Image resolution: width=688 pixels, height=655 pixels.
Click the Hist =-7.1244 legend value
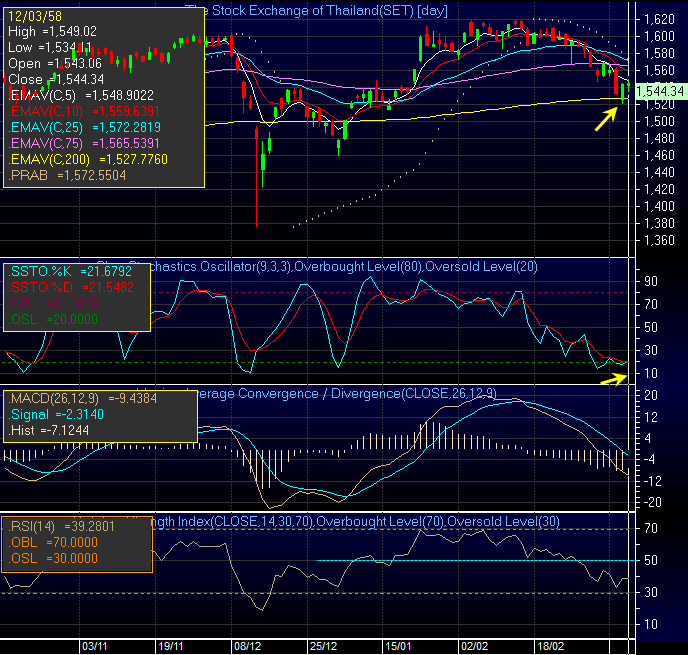[x=49, y=430]
